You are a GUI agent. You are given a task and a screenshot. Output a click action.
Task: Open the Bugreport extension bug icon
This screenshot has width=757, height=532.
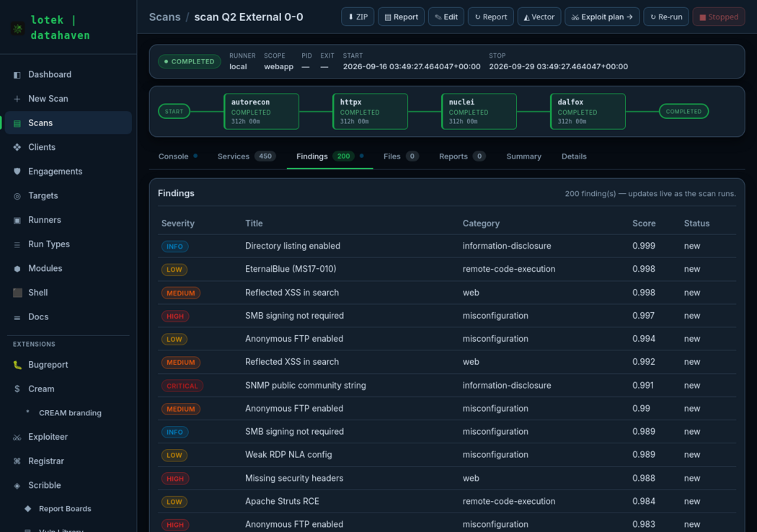pyautogui.click(x=17, y=365)
